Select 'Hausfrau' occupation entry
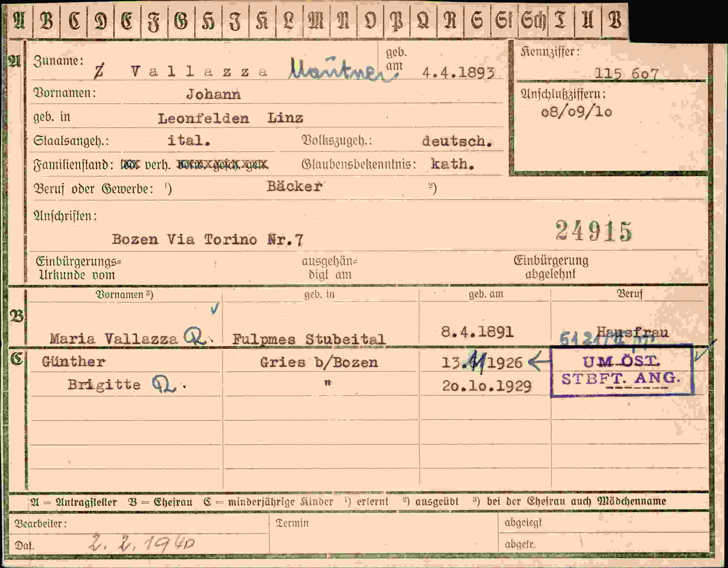Viewport: 728px width, 568px height. [632, 332]
